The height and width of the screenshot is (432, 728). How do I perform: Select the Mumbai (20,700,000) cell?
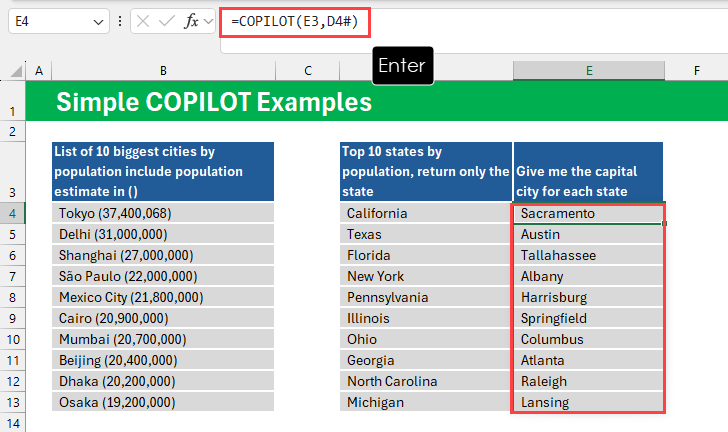click(x=163, y=340)
